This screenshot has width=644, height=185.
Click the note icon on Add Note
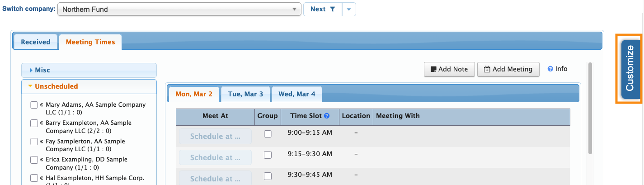(x=433, y=69)
